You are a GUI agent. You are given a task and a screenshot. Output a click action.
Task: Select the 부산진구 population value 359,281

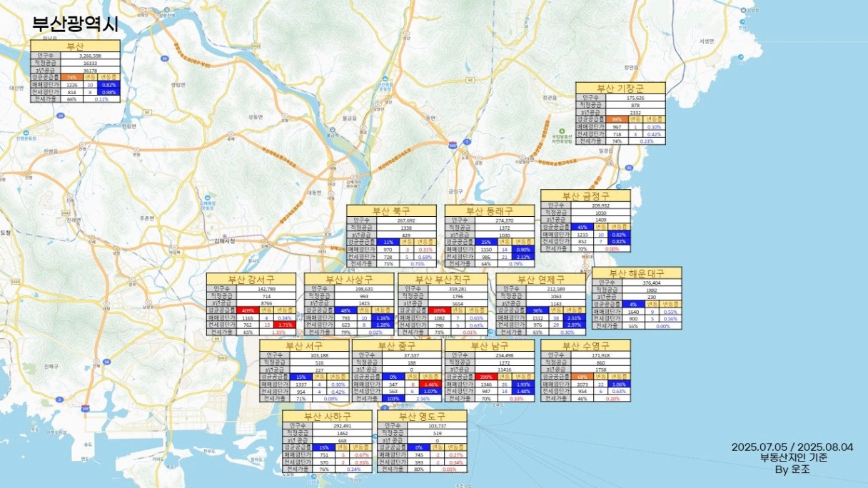457,289
